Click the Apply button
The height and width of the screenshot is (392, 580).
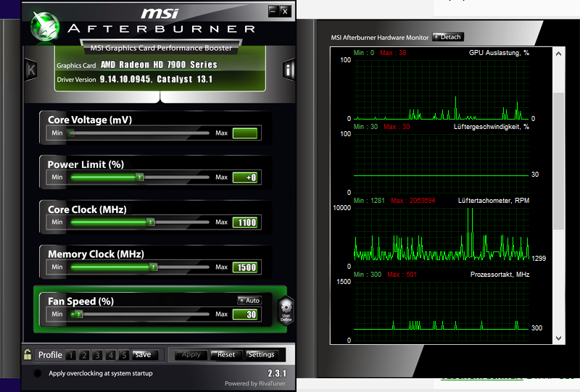click(x=191, y=354)
